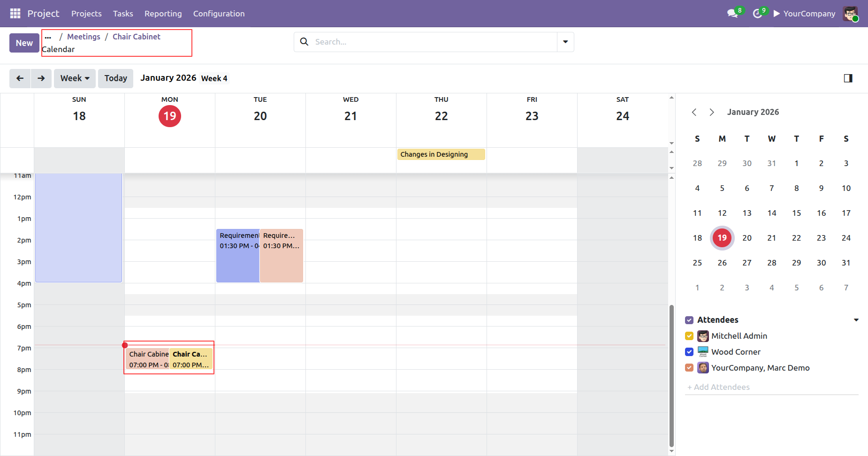Open the Reporting menu
The image size is (868, 456).
[163, 14]
